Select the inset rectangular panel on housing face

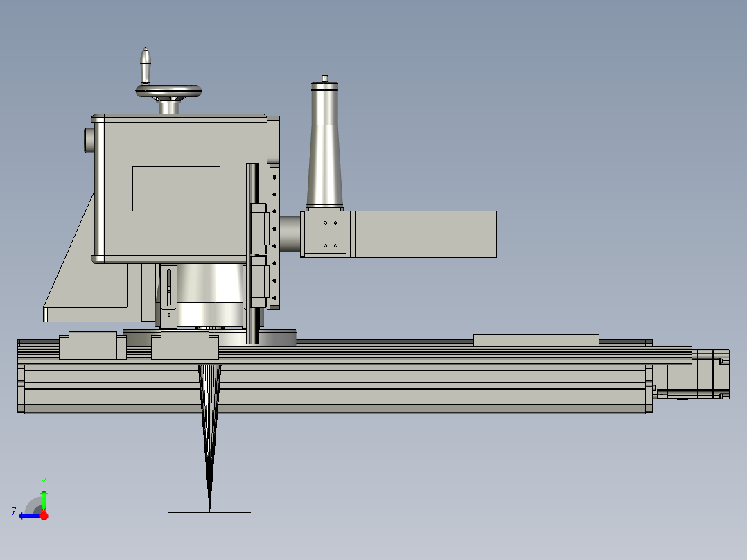click(x=176, y=189)
